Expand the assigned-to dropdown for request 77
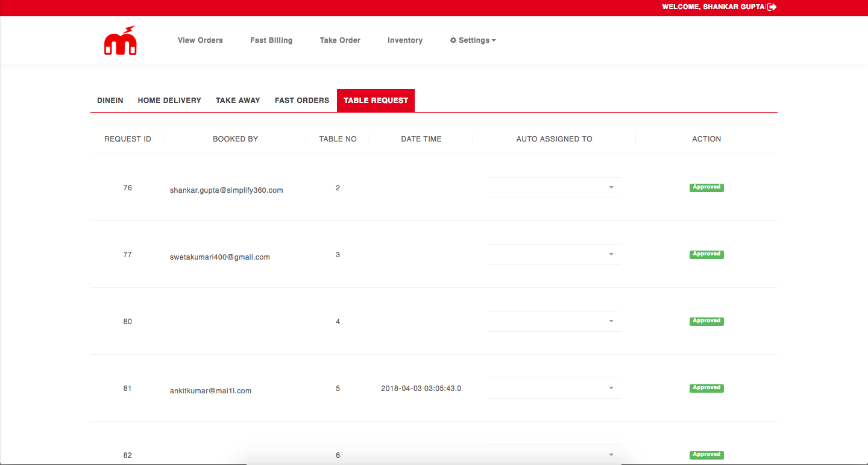 point(555,254)
